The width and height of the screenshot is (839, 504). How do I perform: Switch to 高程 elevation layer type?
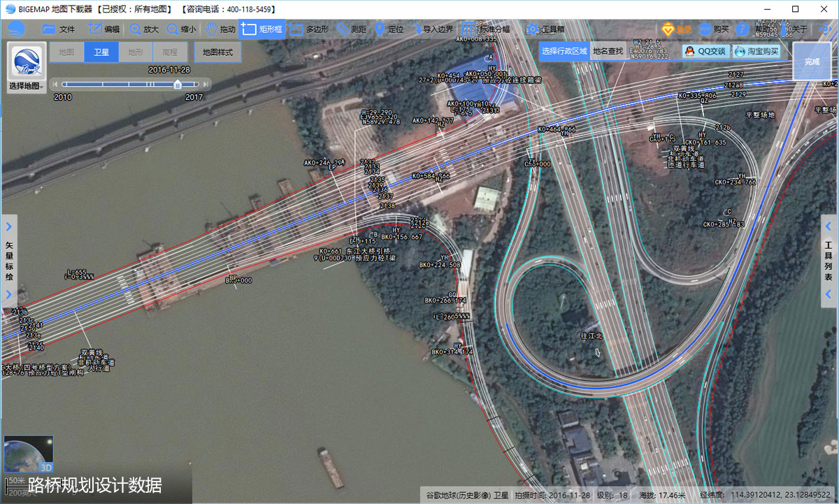pyautogui.click(x=170, y=52)
